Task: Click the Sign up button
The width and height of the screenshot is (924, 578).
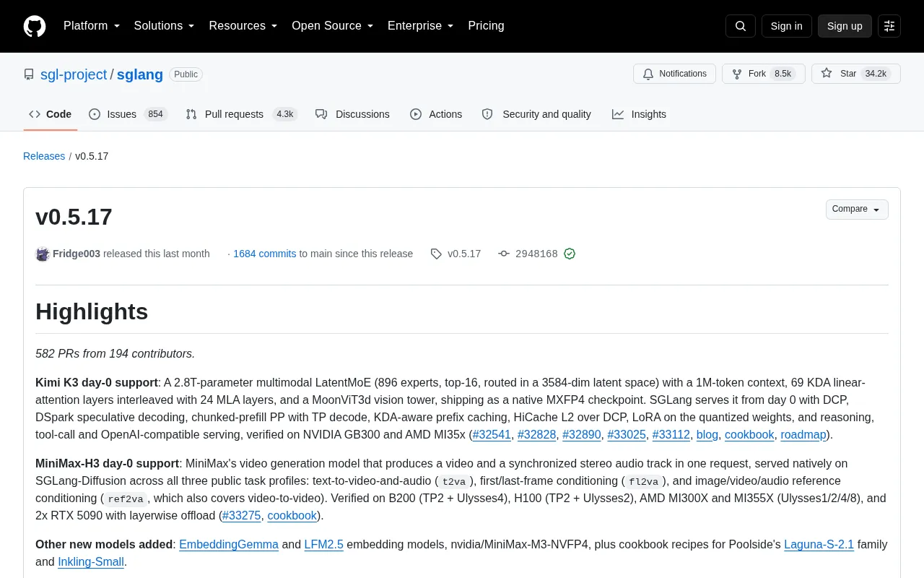Action: (845, 26)
